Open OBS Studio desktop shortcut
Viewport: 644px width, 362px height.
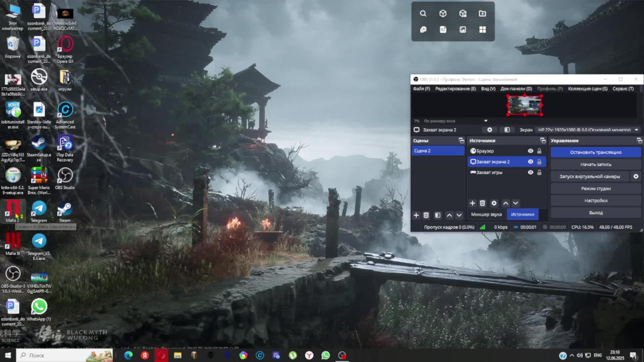point(65,179)
